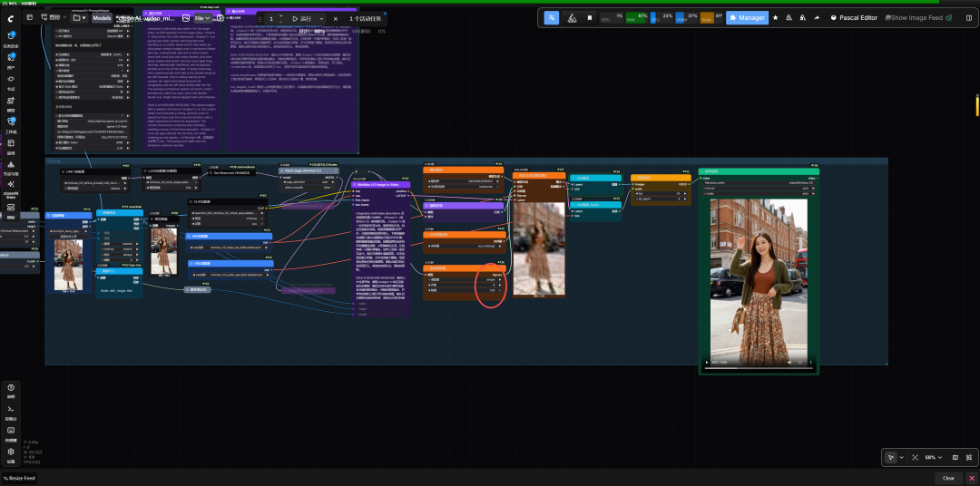
Task: Click the RAM usage monitor
Action: pyautogui.click(x=636, y=17)
